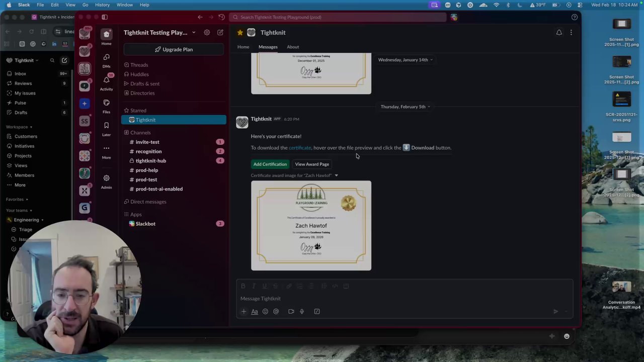The height and width of the screenshot is (362, 644).
Task: Click the View Award Page button
Action: (312, 164)
